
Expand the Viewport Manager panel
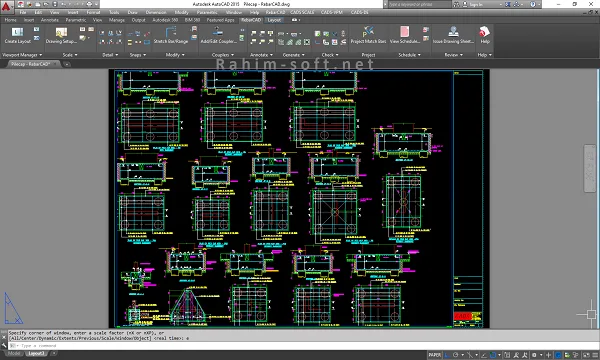(22, 55)
